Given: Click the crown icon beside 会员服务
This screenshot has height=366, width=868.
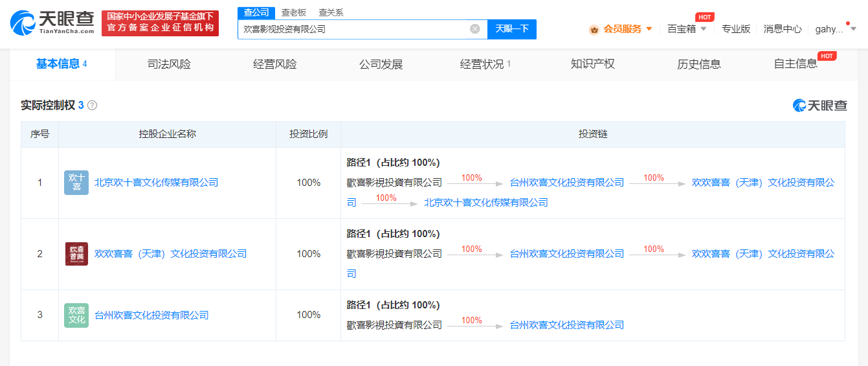Looking at the screenshot, I should pyautogui.click(x=594, y=29).
